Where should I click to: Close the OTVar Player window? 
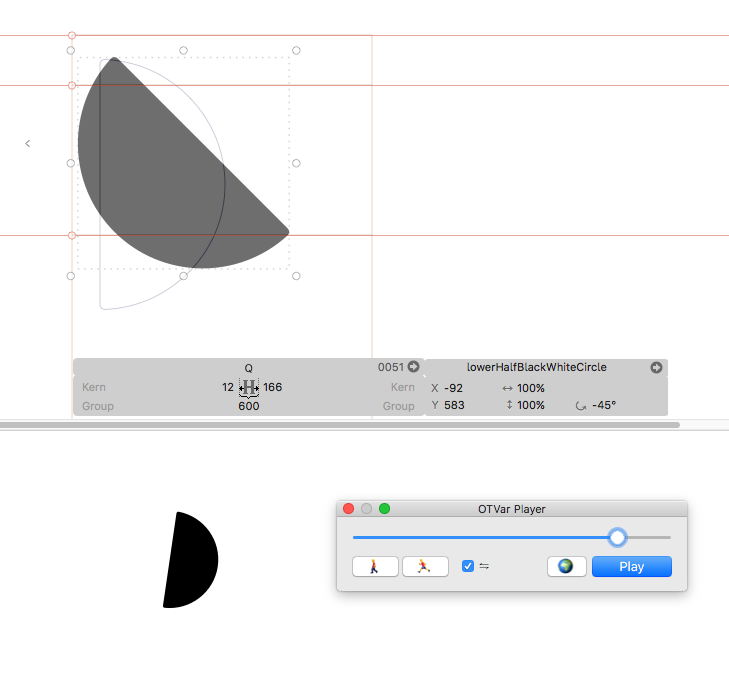coord(348,509)
